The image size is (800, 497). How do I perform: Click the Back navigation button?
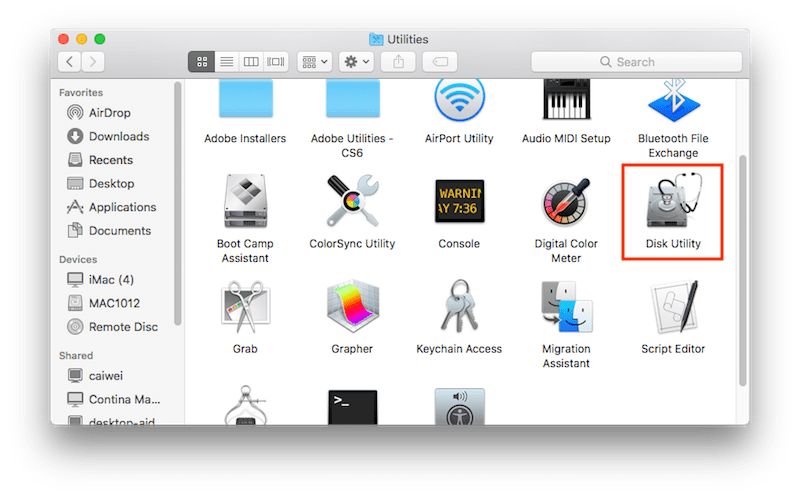pyautogui.click(x=69, y=62)
